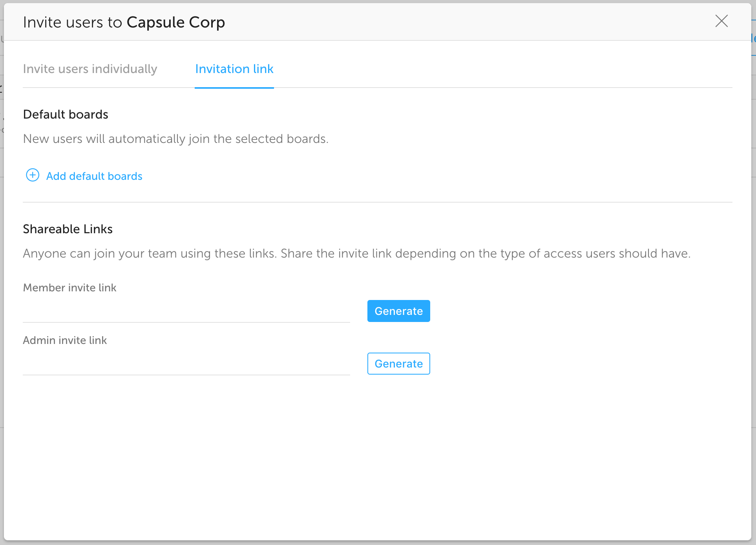Click the 'New users will automatically join' text

[175, 139]
